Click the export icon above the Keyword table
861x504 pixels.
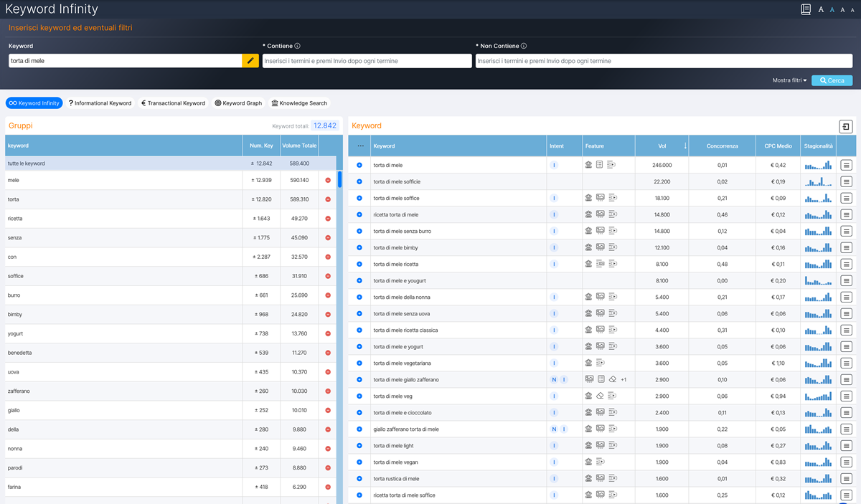pos(847,127)
